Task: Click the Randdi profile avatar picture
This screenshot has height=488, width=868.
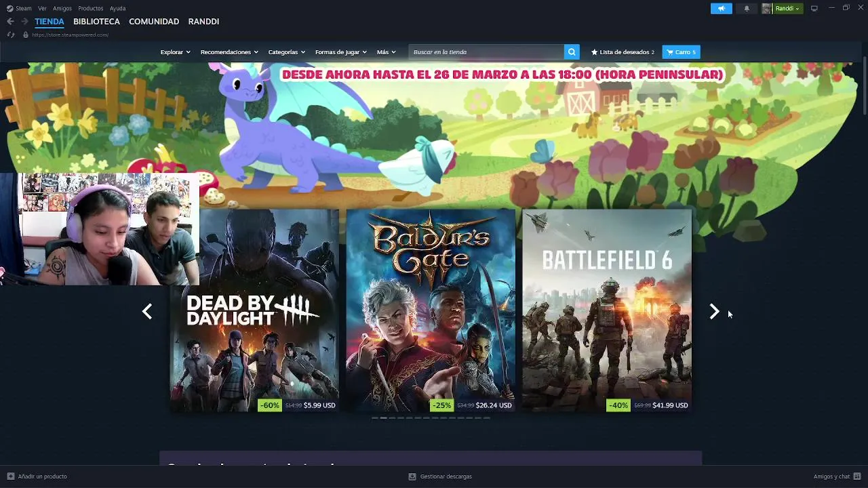Action: coord(766,8)
